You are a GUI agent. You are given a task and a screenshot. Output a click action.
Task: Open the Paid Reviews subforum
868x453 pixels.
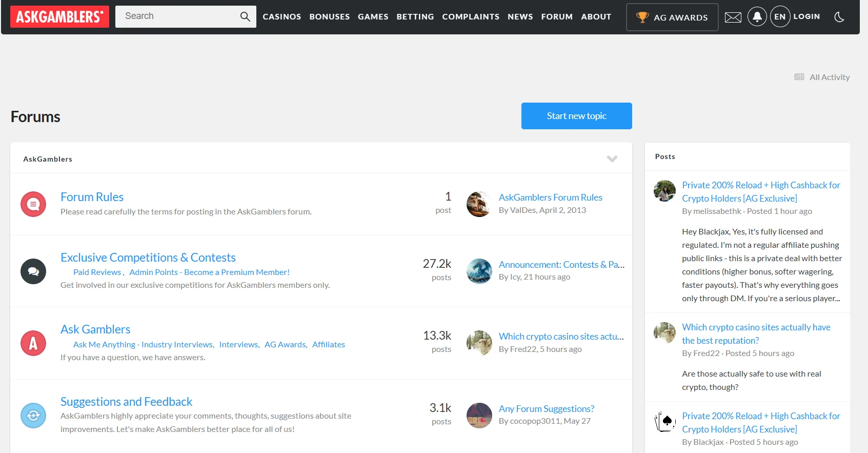pyautogui.click(x=97, y=272)
